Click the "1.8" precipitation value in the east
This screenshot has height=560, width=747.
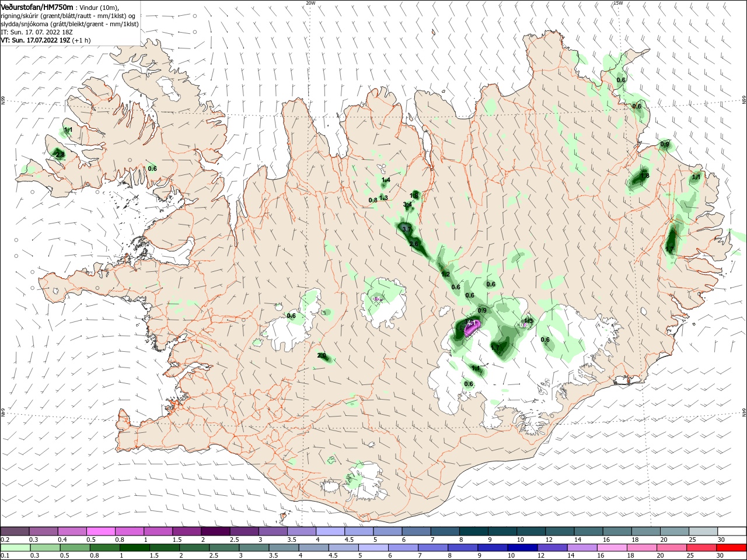coord(645,176)
